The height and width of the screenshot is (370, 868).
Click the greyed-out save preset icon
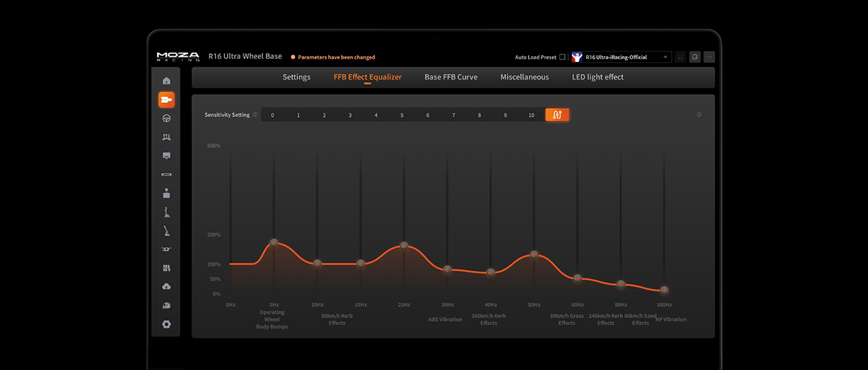680,57
